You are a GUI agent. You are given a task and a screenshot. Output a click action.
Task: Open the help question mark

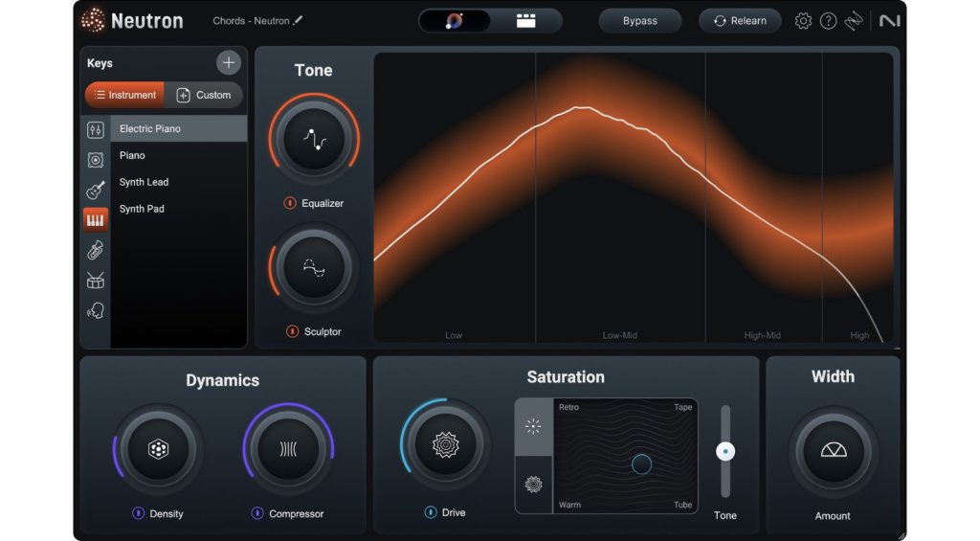pyautogui.click(x=828, y=21)
